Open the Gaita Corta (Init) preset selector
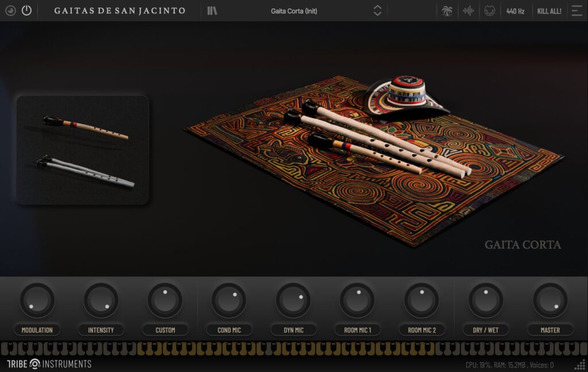This screenshot has height=372, width=588. 294,11
